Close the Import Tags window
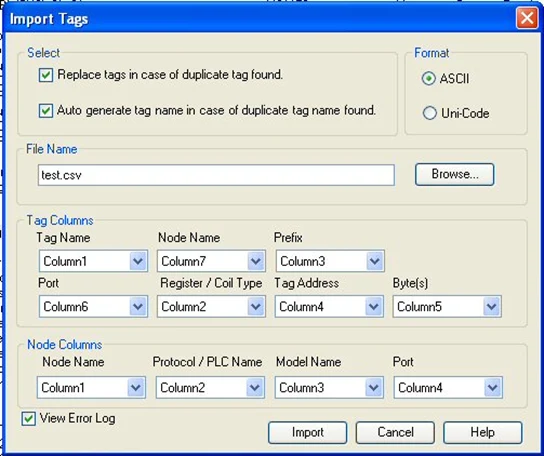 click(527, 18)
